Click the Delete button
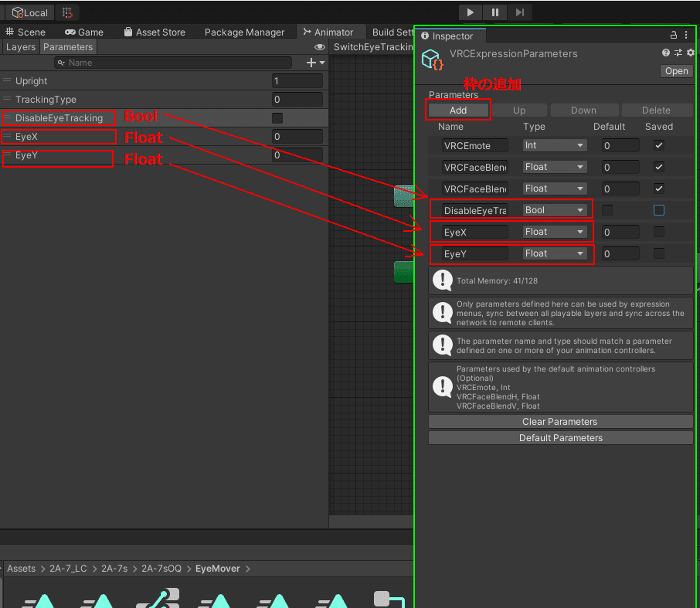Screen dimensions: 700x608 pyautogui.click(x=656, y=110)
